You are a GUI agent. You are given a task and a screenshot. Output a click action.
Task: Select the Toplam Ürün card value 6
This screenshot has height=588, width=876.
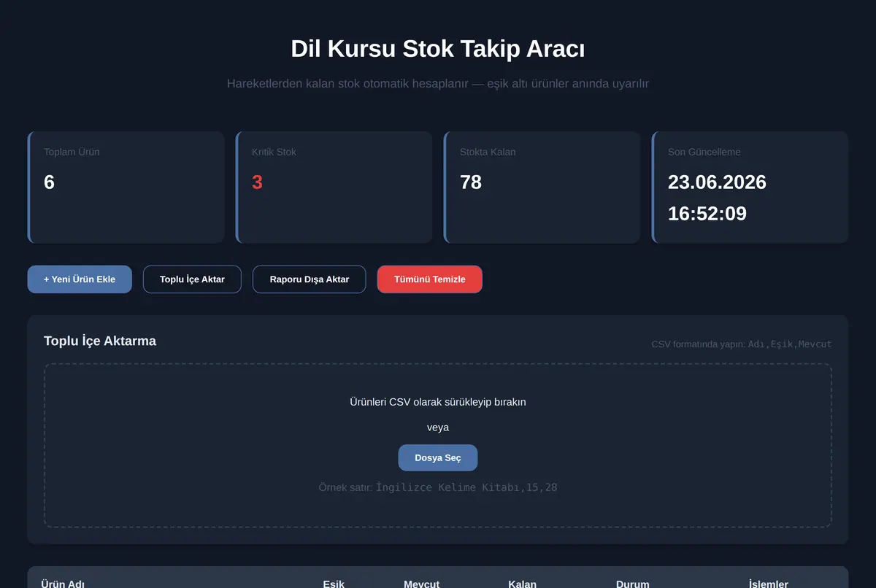click(49, 182)
